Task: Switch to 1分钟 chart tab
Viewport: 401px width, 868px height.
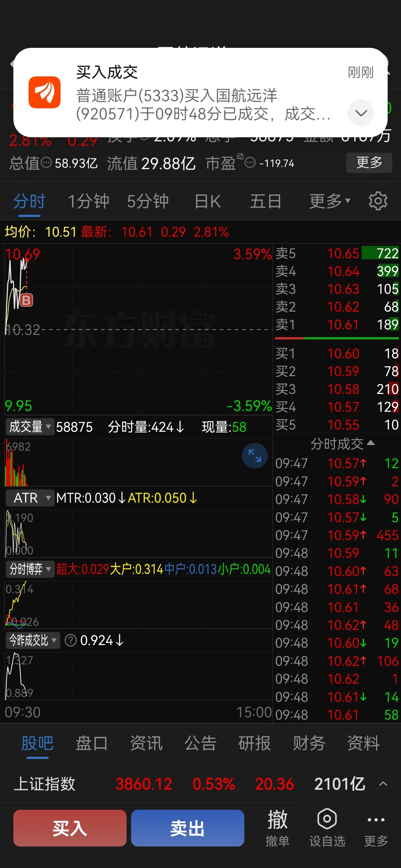Action: (88, 201)
